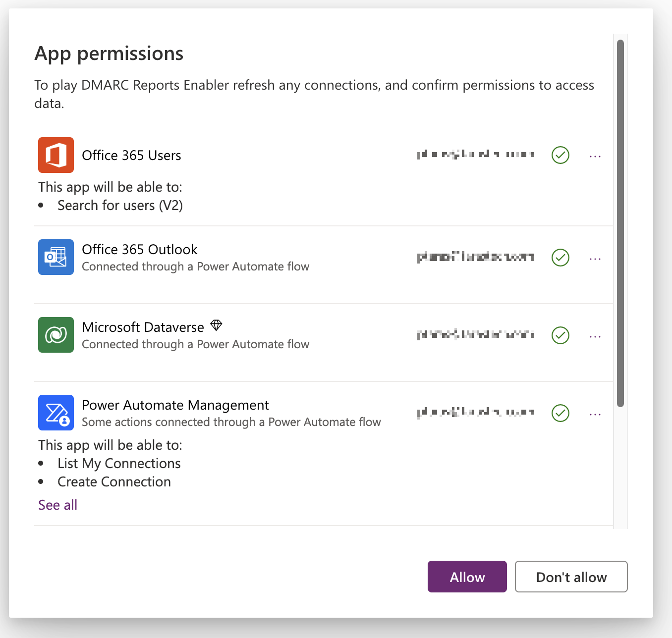Click the 'Office 365 Users' connector title
Image resolution: width=672 pixels, height=638 pixels.
pyautogui.click(x=131, y=156)
